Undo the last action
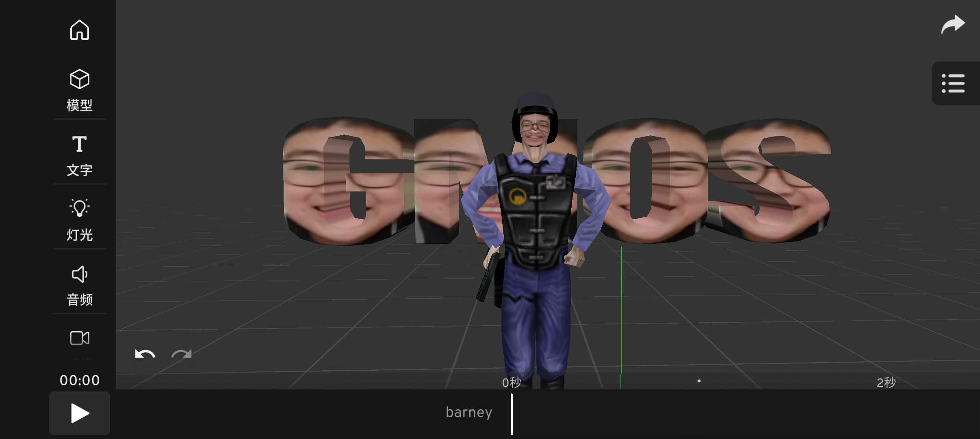Screen dimensions: 980x439 coord(145,354)
